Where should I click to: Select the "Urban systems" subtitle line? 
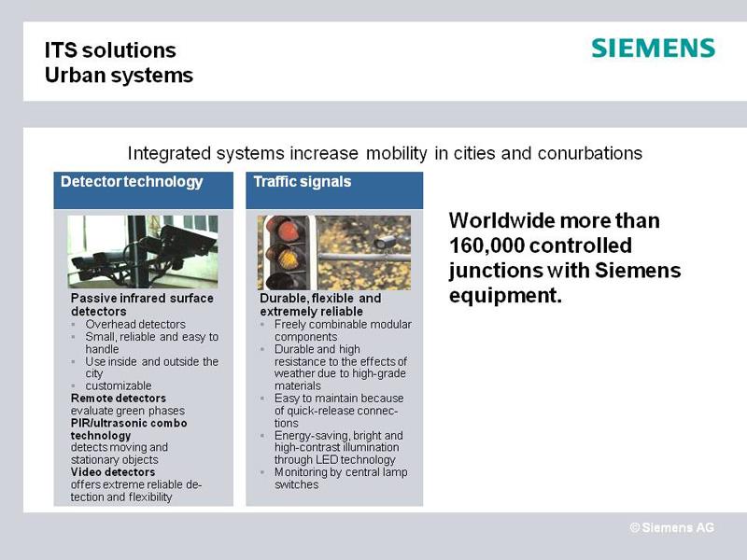point(119,76)
